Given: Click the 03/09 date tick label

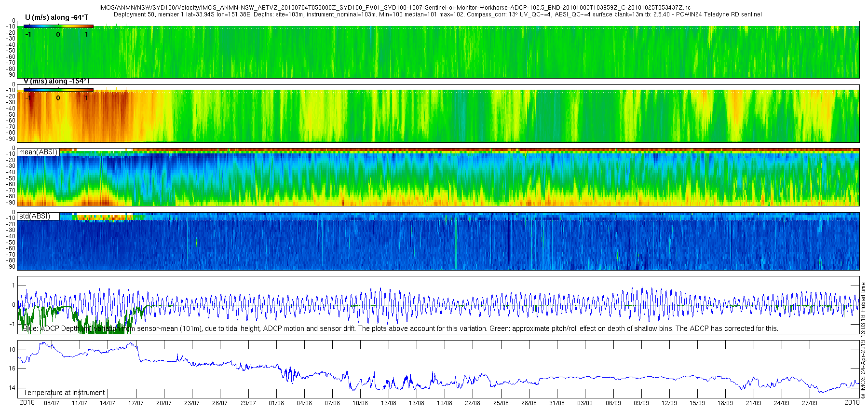Looking at the screenshot, I should click(585, 403).
